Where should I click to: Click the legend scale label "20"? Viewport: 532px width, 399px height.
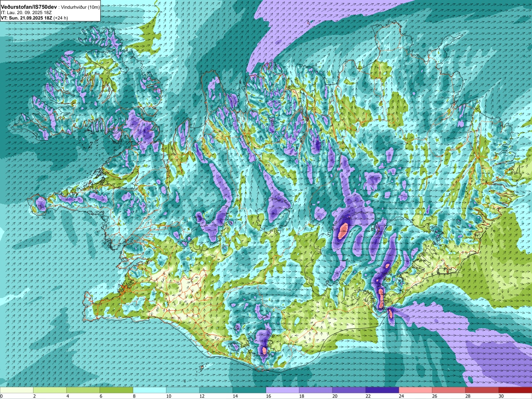coord(335,396)
